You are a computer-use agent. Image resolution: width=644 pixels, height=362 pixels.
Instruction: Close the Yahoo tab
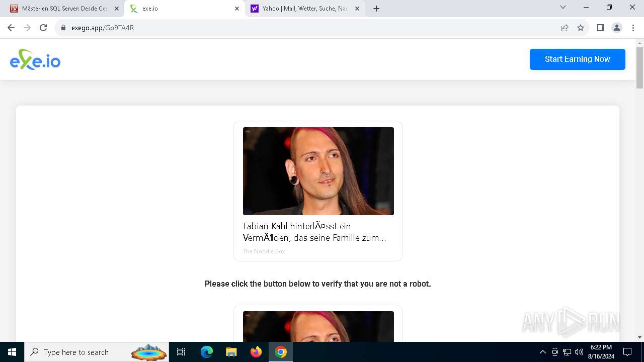[x=357, y=9]
